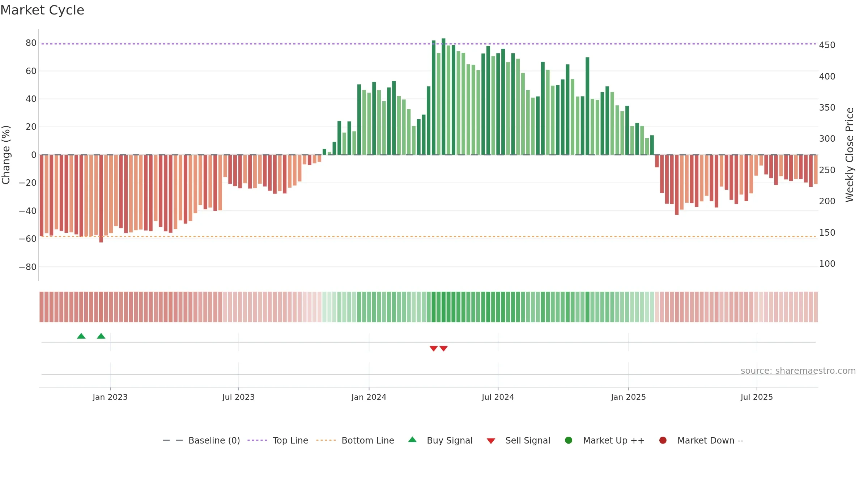868x488 pixels.
Task: Toggle the Baseline (0) legend entry
Action: coord(201,440)
